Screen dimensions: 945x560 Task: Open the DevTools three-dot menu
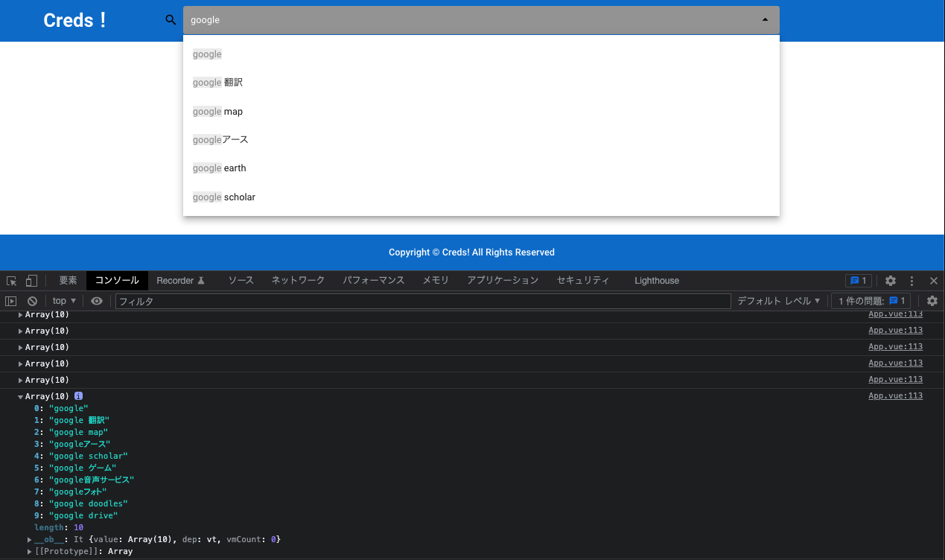coord(911,281)
